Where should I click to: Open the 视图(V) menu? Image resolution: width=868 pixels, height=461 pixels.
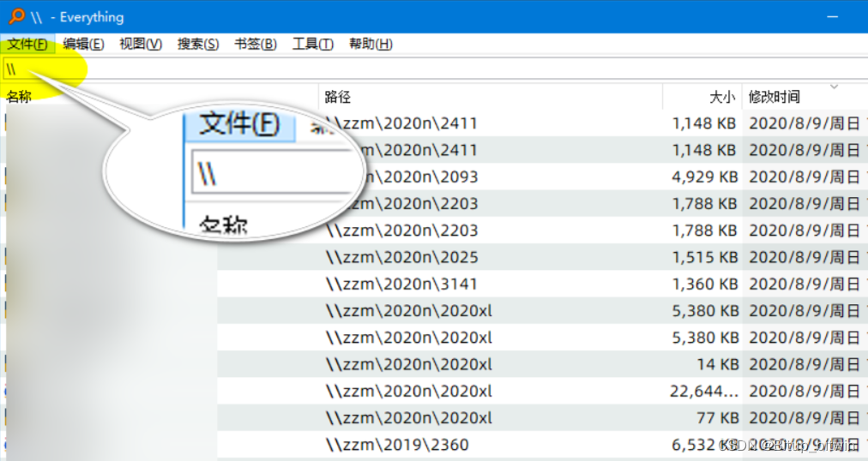pyautogui.click(x=141, y=44)
